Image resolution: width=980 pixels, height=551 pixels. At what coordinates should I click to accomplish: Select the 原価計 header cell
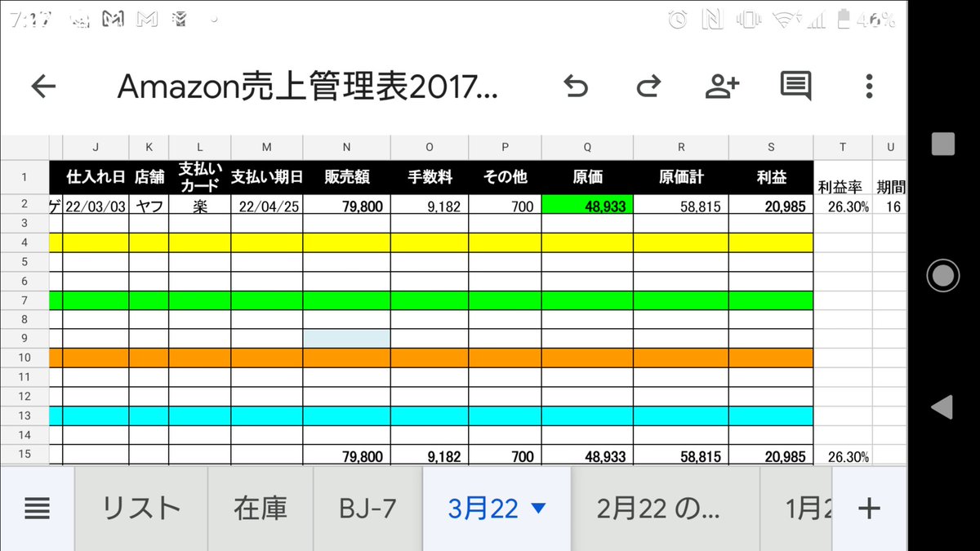pos(681,178)
